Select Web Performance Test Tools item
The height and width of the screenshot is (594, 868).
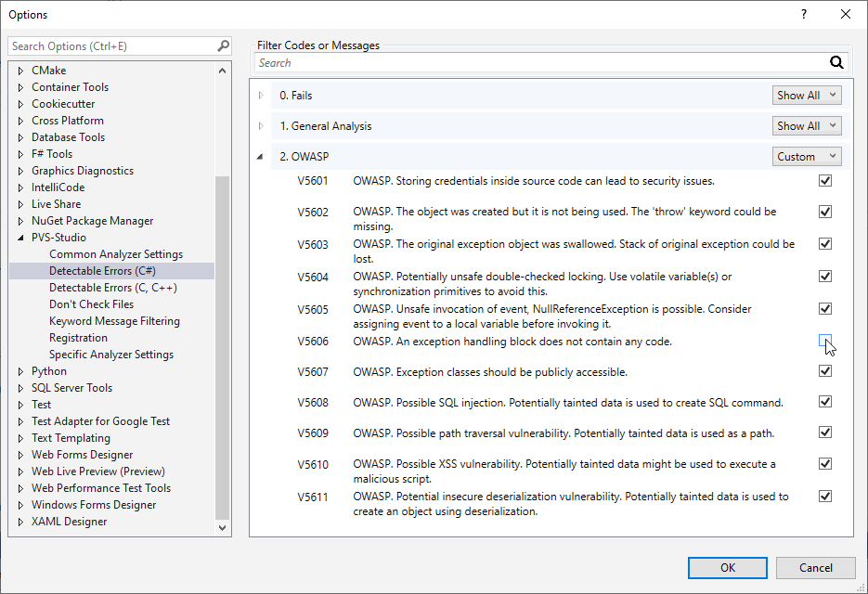tap(101, 487)
